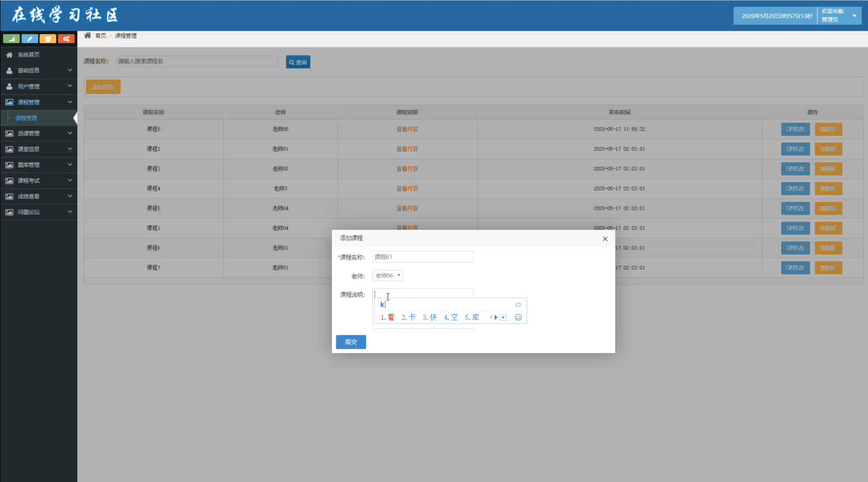Open the IME emoji smiley panel
This screenshot has height=482, width=868.
click(518, 317)
